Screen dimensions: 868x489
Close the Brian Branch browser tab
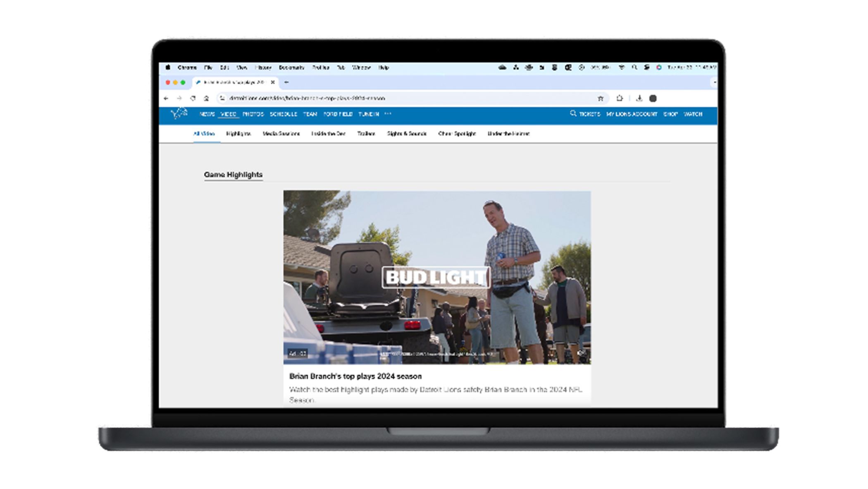tap(273, 82)
